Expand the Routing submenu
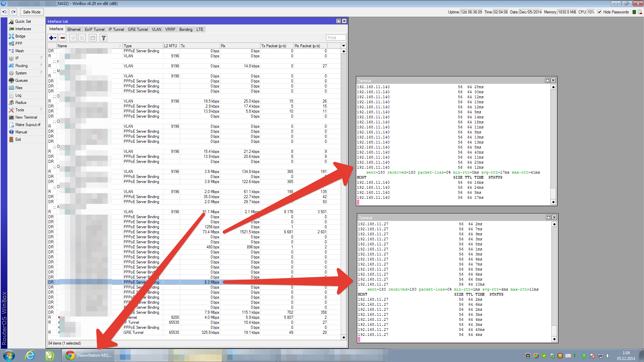Image resolution: width=644 pixels, height=362 pixels. (21, 66)
